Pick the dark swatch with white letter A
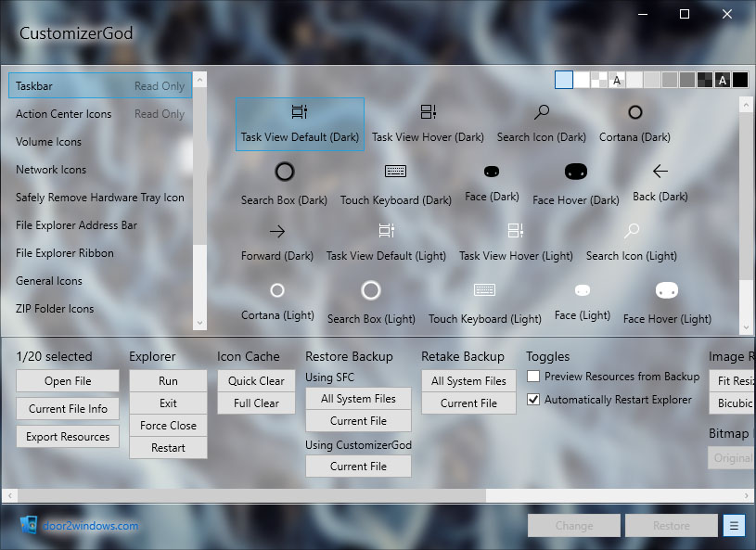This screenshot has height=550, width=756. 723,80
